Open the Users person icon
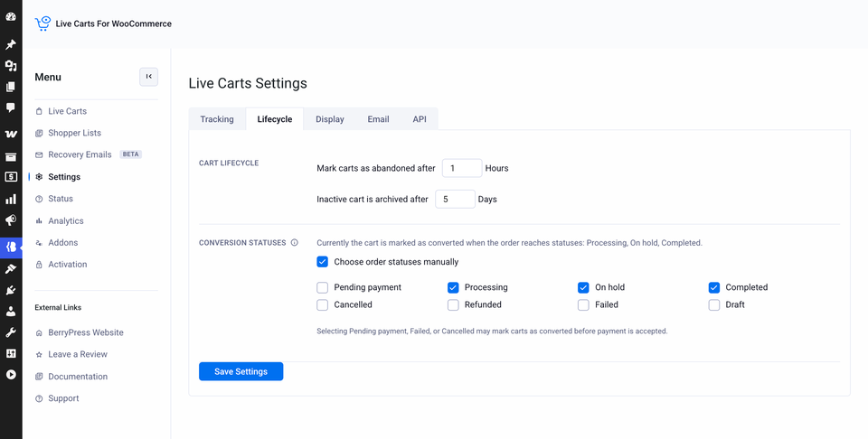 point(11,311)
